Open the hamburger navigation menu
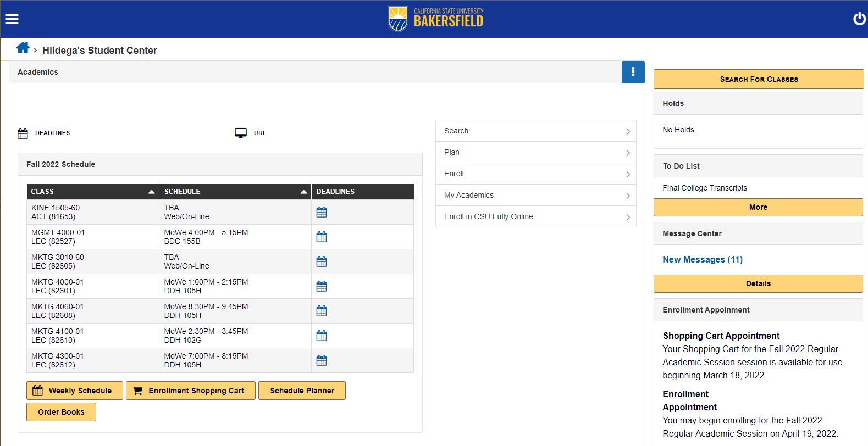The height and width of the screenshot is (446, 868). [x=12, y=19]
